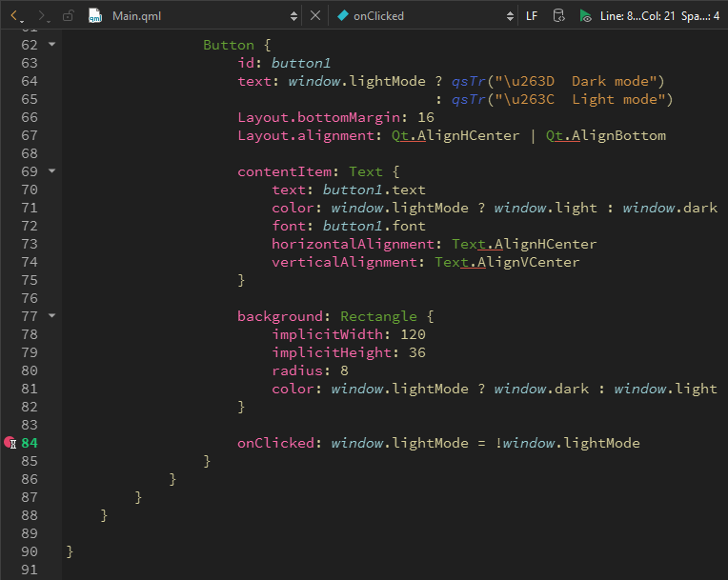This screenshot has height=580, width=728.
Task: Click the 'Rectangle' type name
Action: pyautogui.click(x=379, y=316)
